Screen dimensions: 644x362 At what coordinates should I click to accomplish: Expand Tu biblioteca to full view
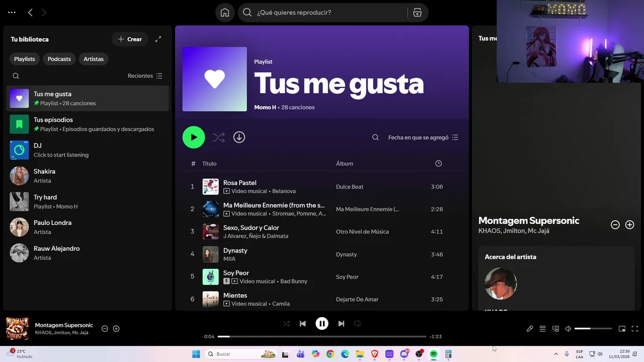click(x=158, y=39)
